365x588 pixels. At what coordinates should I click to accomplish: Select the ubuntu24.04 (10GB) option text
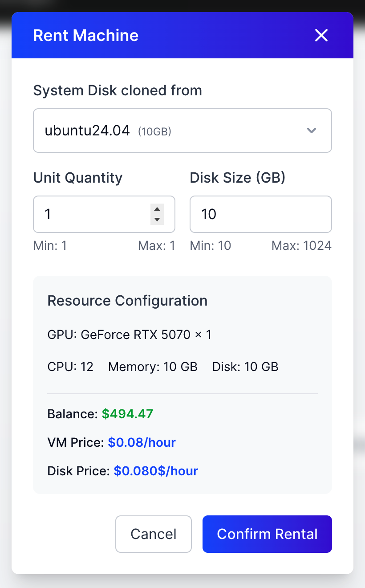pyautogui.click(x=101, y=130)
